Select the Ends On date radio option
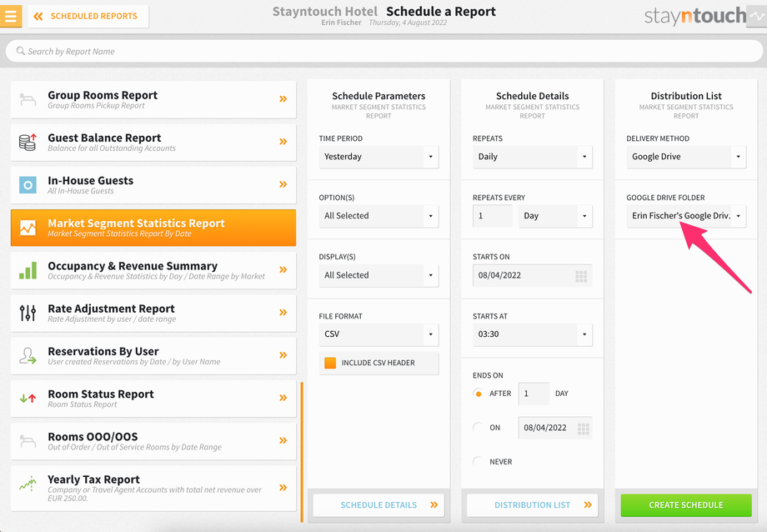This screenshot has height=532, width=767. point(479,427)
